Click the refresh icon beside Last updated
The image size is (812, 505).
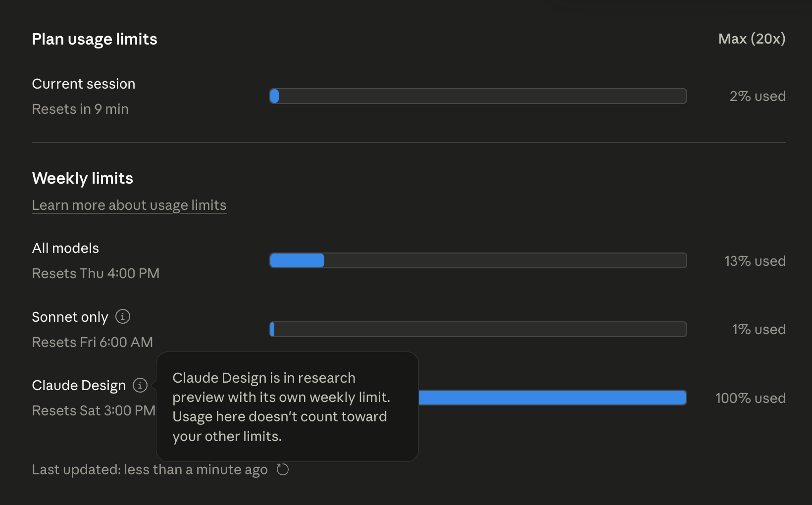(x=282, y=469)
